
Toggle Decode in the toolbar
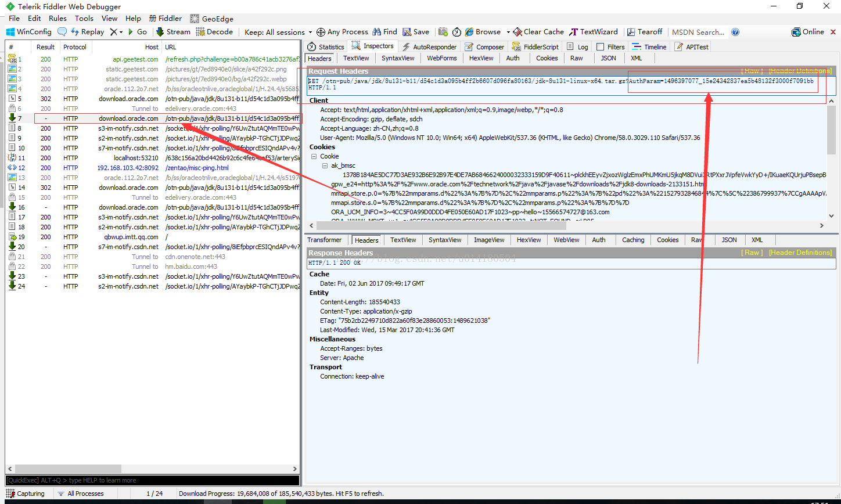click(x=214, y=32)
